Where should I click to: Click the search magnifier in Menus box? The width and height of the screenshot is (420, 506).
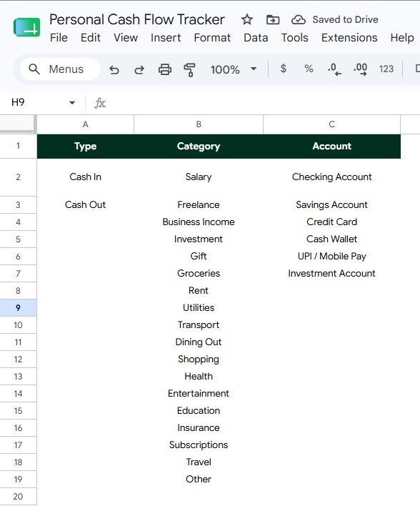point(34,69)
